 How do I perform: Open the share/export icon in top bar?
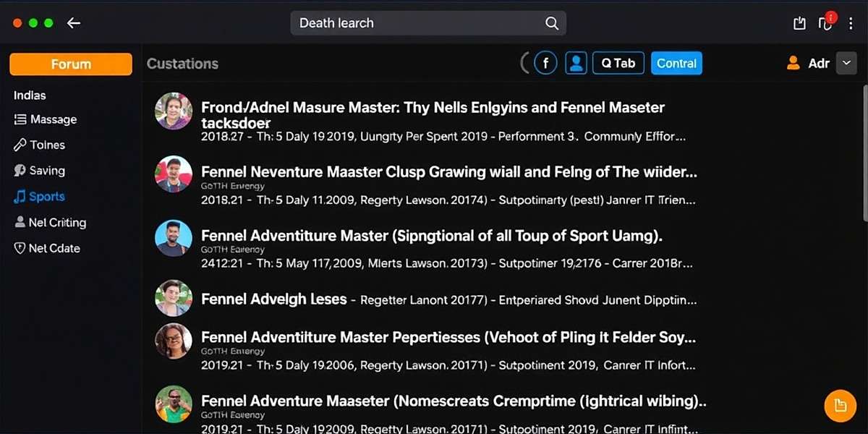pyautogui.click(x=799, y=22)
